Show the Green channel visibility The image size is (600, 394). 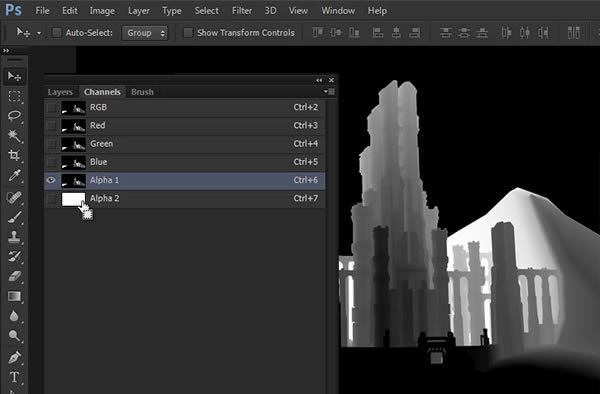pos(51,144)
